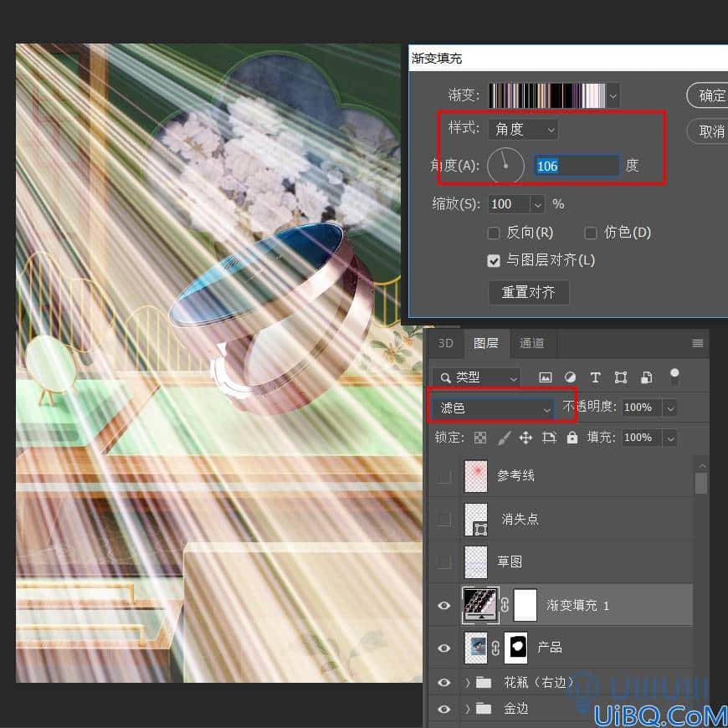Click the 产品 layer image thumbnail

476,648
